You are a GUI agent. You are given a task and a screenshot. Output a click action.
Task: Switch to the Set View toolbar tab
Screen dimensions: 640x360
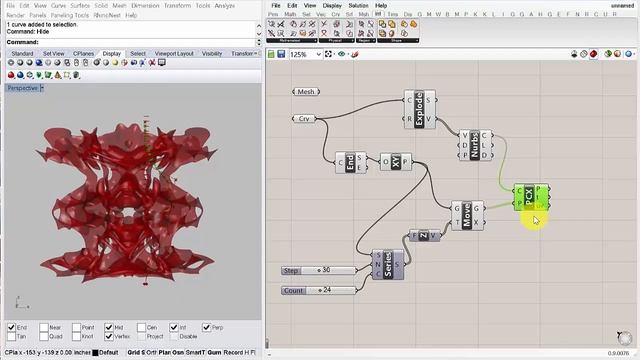coord(53,53)
